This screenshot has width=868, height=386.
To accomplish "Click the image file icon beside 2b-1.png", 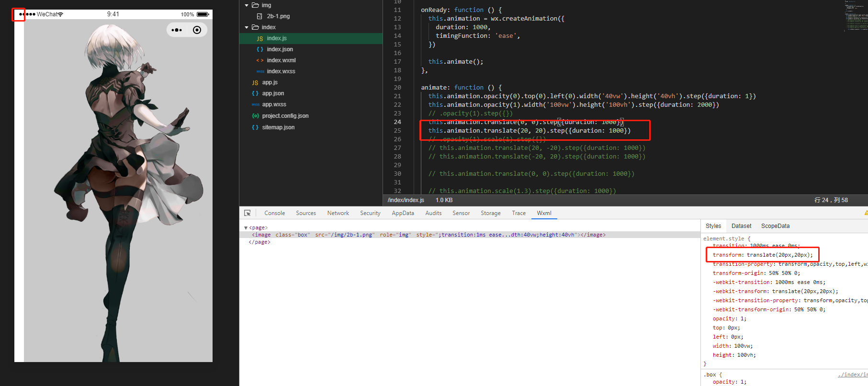I will coord(259,16).
